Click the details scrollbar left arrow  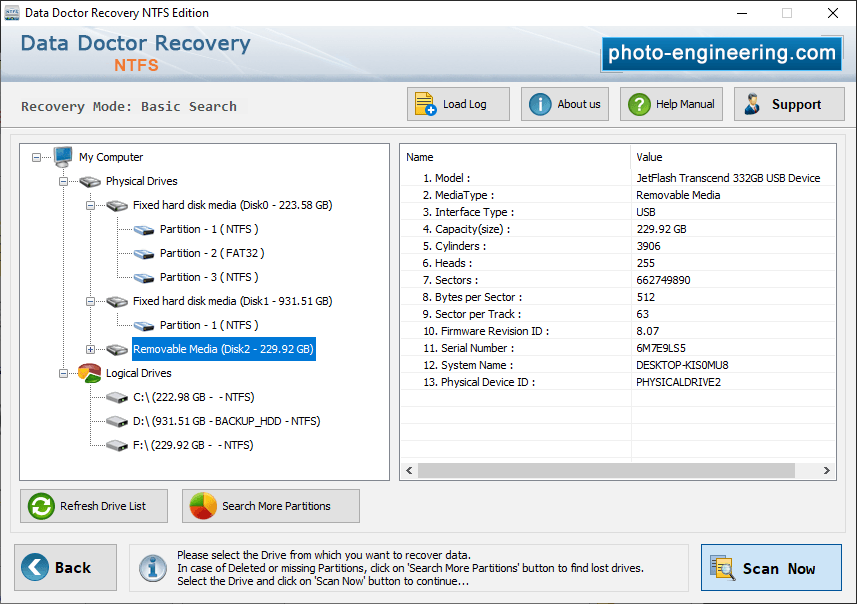click(409, 471)
